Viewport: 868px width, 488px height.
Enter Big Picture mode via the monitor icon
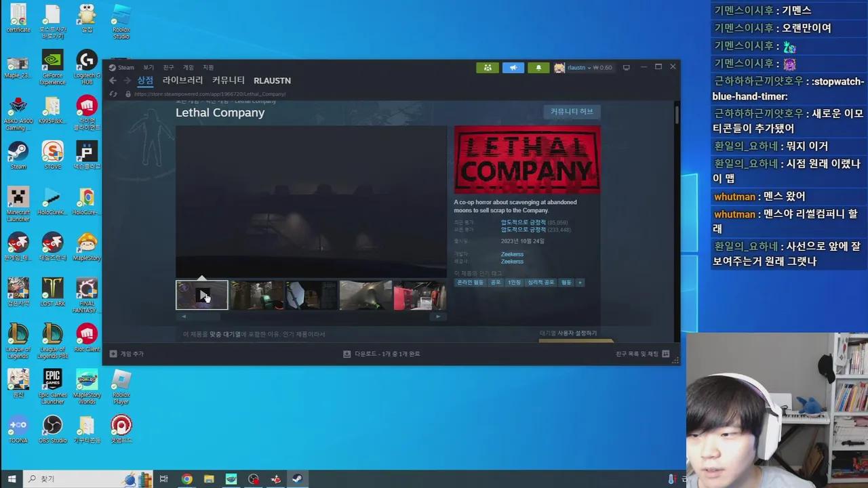[627, 67]
